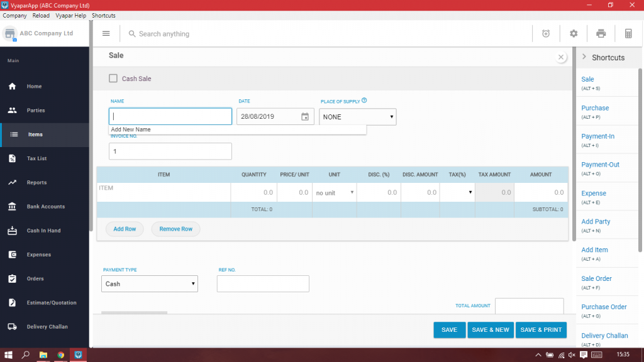Image resolution: width=644 pixels, height=362 pixels.
Task: Open the printer icon in the top bar
Action: click(x=601, y=33)
